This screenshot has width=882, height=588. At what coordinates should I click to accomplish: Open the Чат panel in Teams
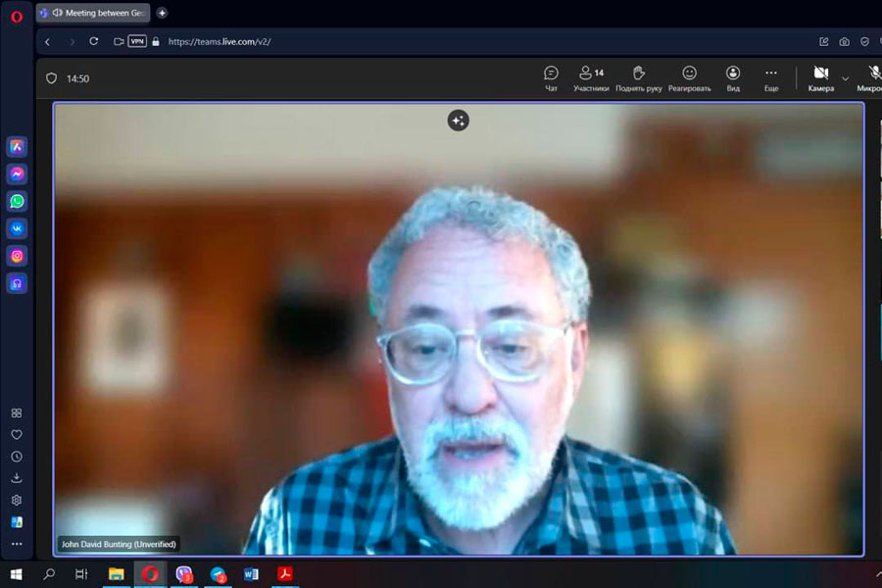tap(551, 77)
